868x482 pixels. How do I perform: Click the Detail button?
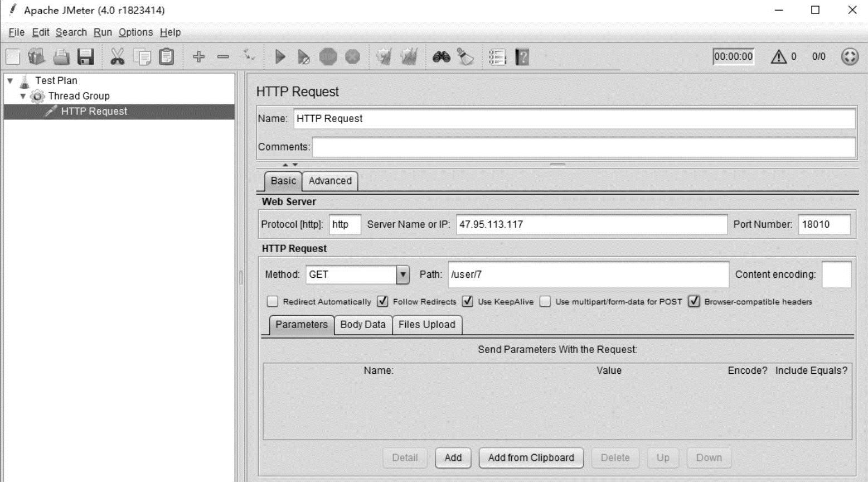coord(405,458)
